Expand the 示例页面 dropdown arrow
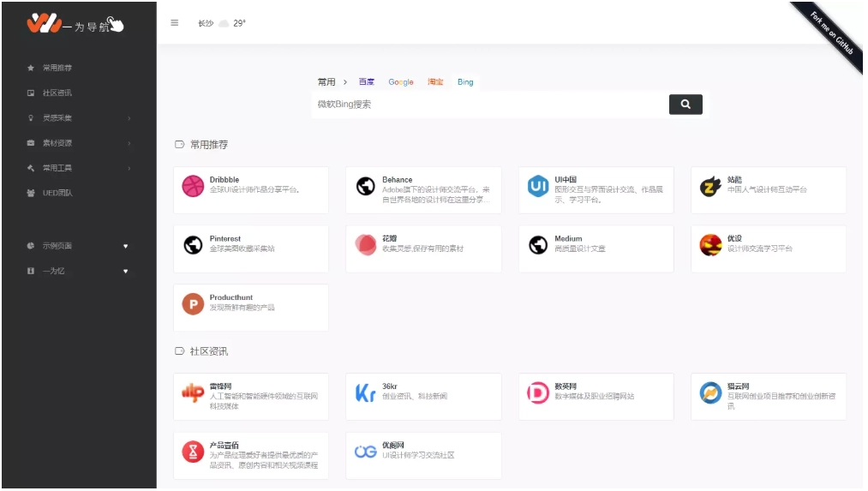 tap(126, 246)
